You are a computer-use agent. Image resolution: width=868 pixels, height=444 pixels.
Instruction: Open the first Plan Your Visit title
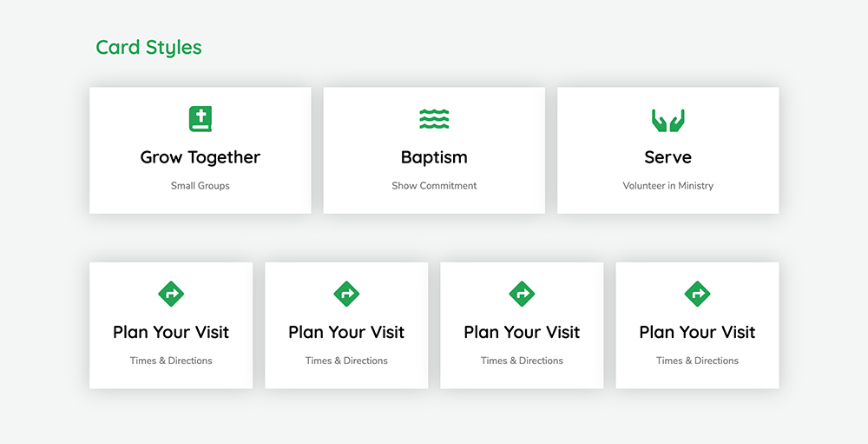click(x=171, y=332)
